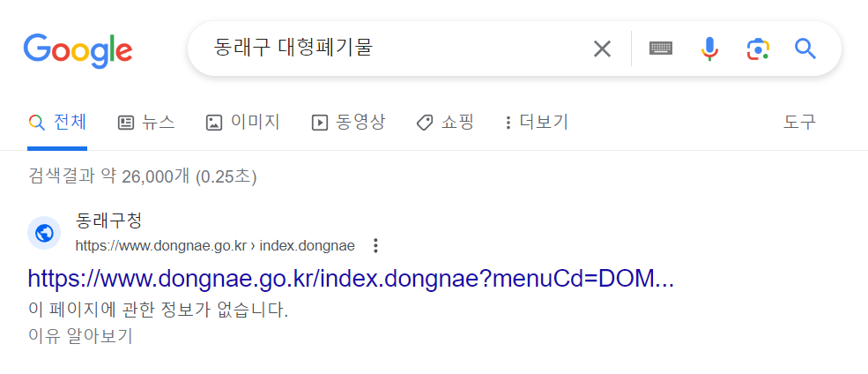Screen dimensions: 868x374
Task: Click the blue magnifier search button
Action: point(805,49)
